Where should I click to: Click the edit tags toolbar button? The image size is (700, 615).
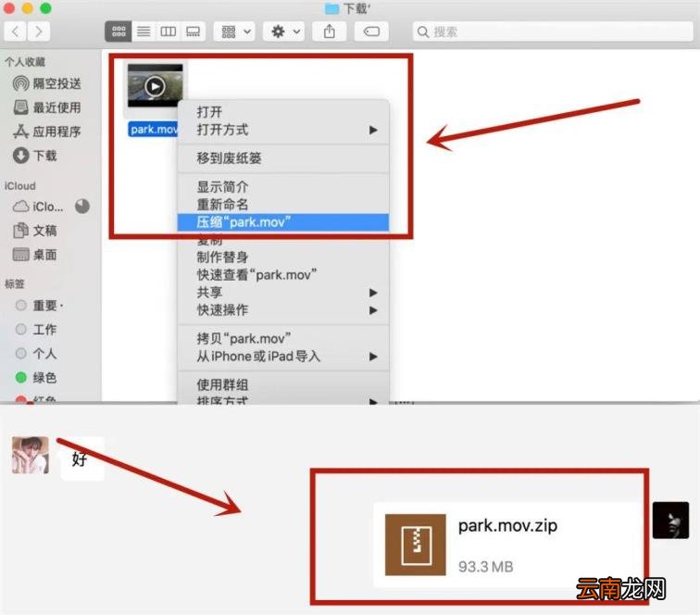pos(371,31)
